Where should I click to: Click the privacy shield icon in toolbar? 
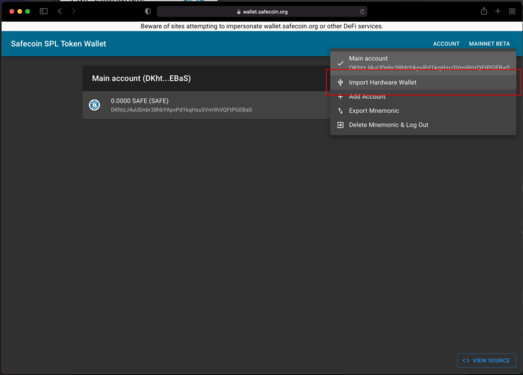(148, 11)
